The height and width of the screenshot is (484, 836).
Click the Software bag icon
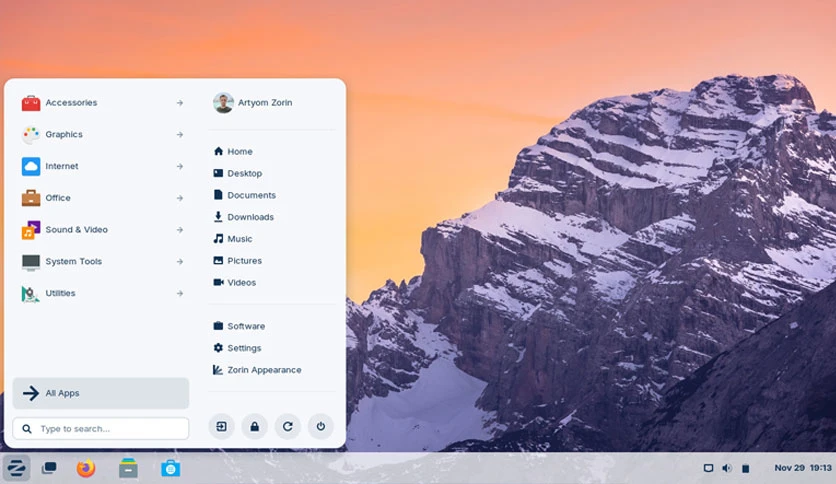pos(218,326)
